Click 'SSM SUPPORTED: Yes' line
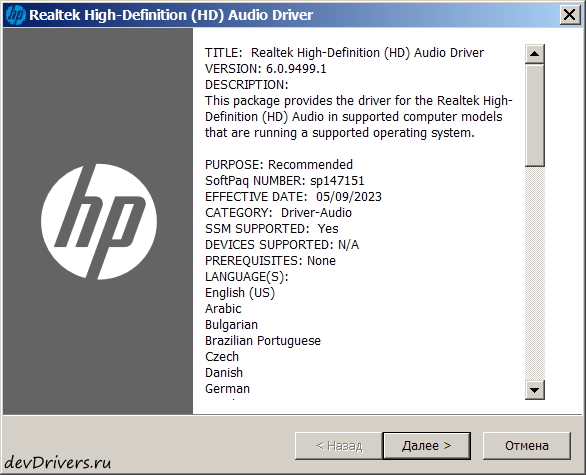Screen dimensions: 586x475 [x=272, y=229]
